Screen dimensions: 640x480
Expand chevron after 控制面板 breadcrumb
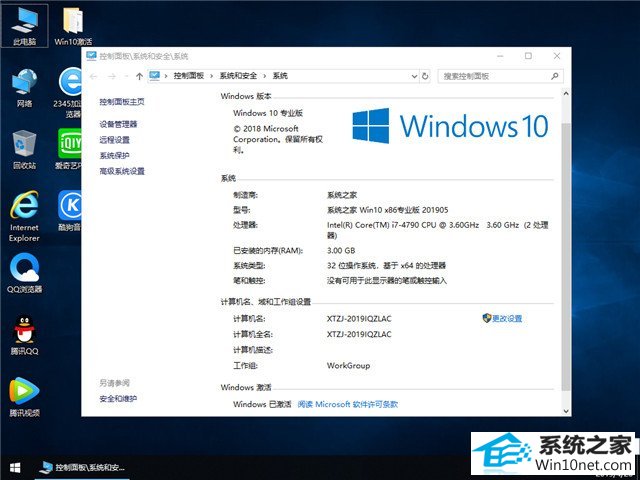tap(211, 76)
